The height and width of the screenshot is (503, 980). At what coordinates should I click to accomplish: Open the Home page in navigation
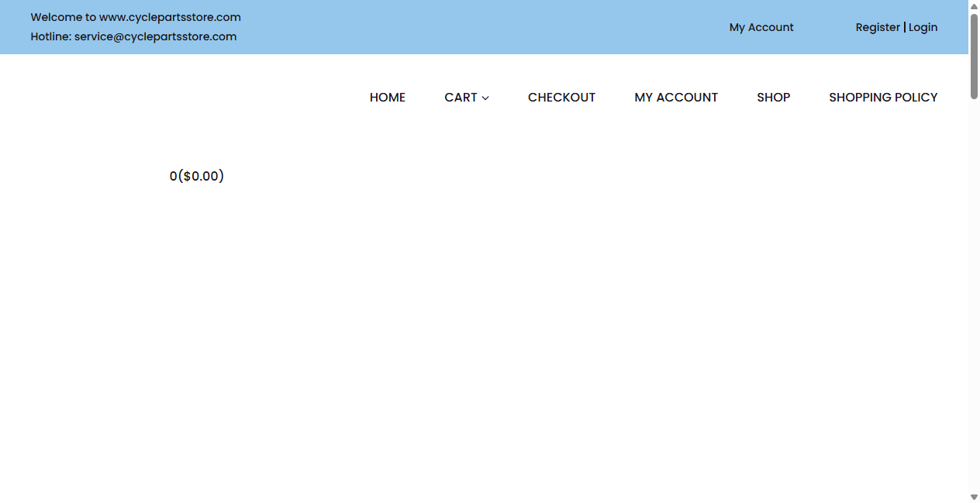(388, 97)
